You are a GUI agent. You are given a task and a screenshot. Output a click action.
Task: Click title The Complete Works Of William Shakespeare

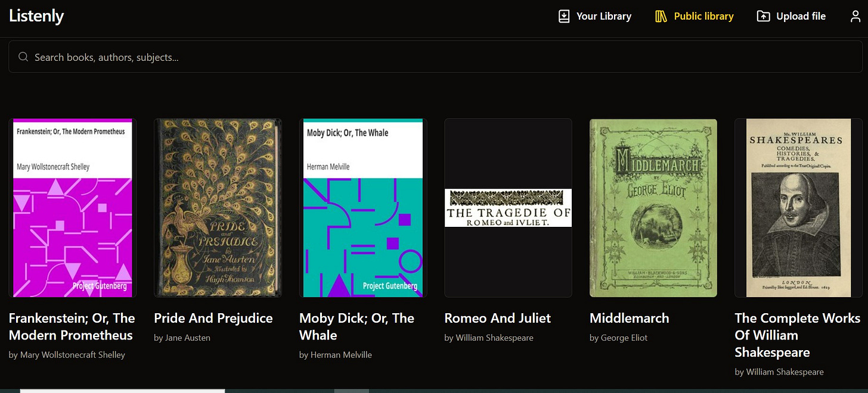point(798,335)
